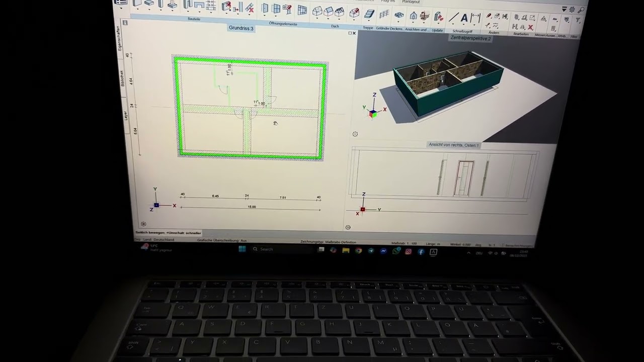Viewport: 644px width, 362px height.
Task: Click the measure tool icon above Messen
Action: [x=543, y=19]
